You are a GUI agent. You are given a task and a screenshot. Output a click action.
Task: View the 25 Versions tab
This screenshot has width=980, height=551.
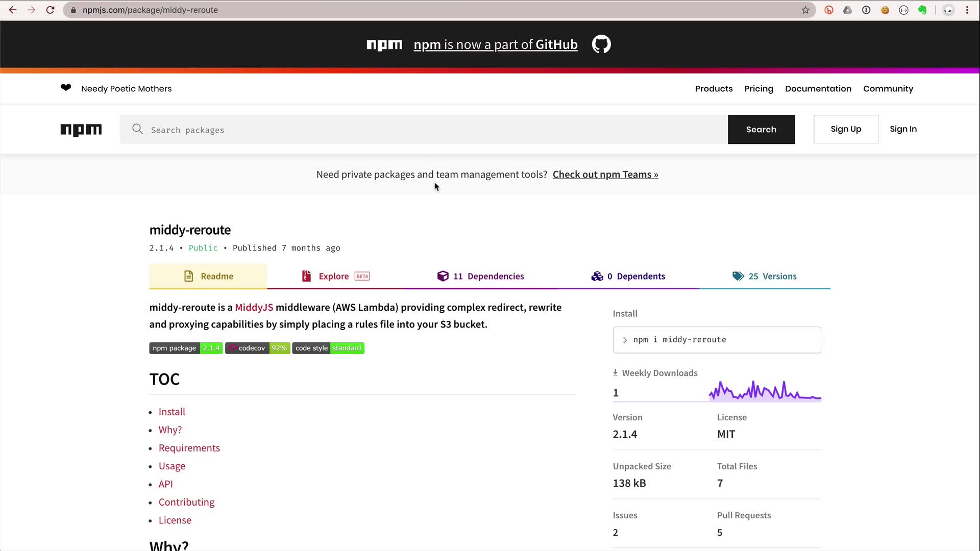click(765, 276)
